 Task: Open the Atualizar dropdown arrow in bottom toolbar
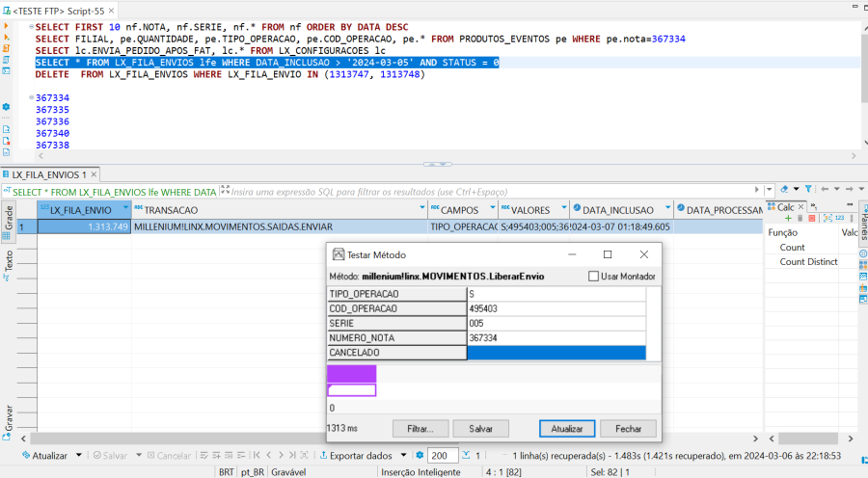click(79, 455)
